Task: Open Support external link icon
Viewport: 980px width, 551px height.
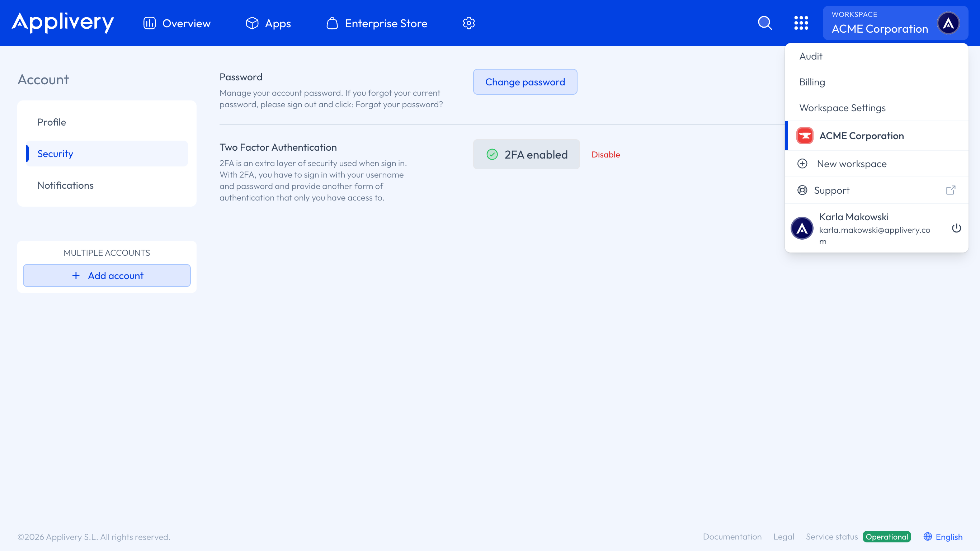Action: (950, 190)
